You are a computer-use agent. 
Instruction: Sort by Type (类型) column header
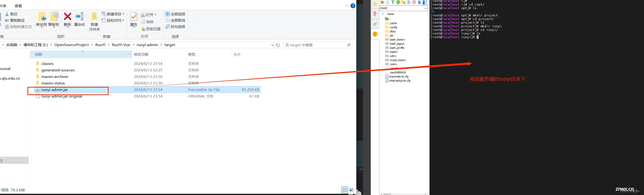(209, 54)
